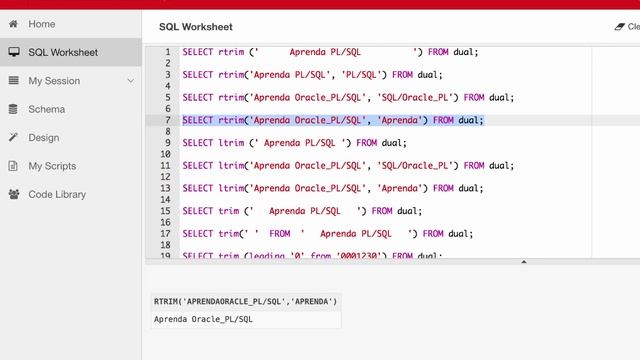Click the SQL Worksheet page heading
The image size is (640, 360).
[196, 27]
